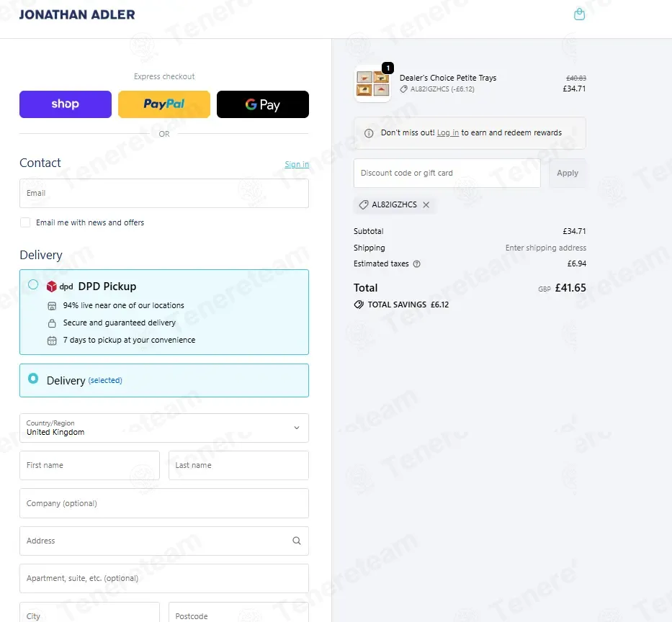
Task: Click the Enter shipping address text
Action: point(545,248)
